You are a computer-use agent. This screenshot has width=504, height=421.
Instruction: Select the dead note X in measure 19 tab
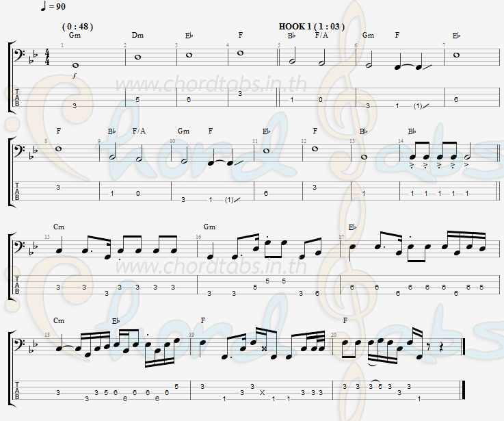(263, 393)
